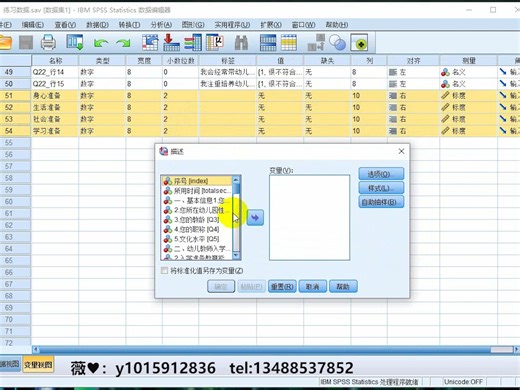Click the Q22_行14 name cell
The image size is (520, 390).
(x=55, y=72)
